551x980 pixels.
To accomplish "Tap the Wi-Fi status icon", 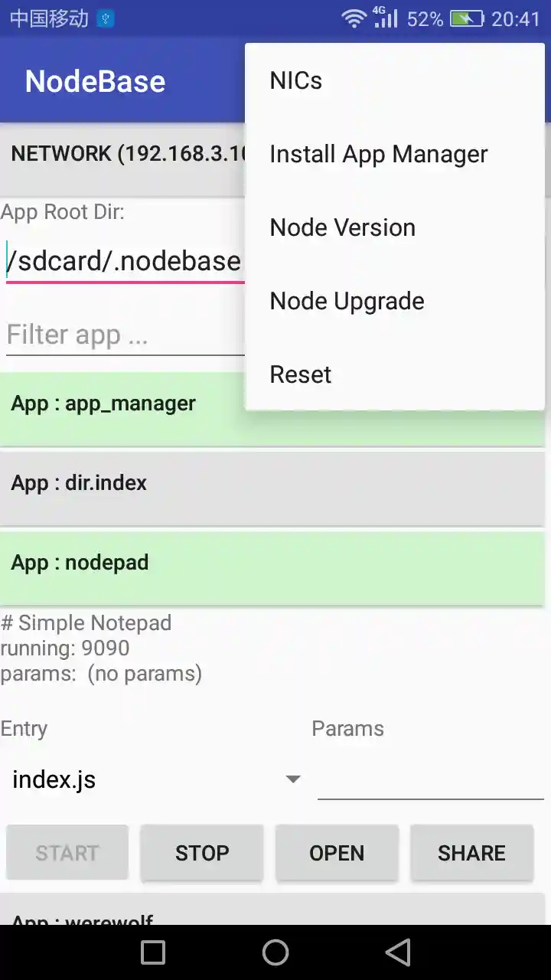I will coord(354,18).
